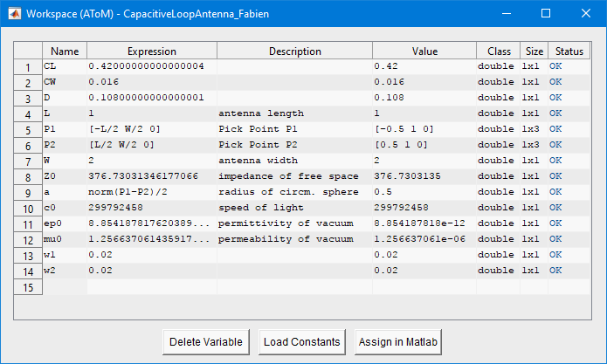Edit the CL expression cell
This screenshot has width=607, height=364.
tap(152, 66)
